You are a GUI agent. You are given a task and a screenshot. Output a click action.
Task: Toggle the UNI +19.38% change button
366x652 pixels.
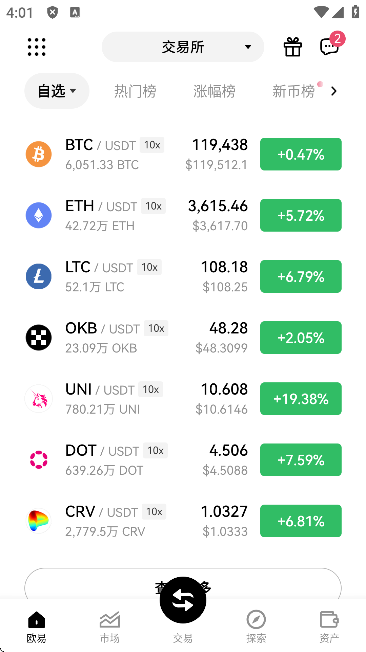[301, 399]
